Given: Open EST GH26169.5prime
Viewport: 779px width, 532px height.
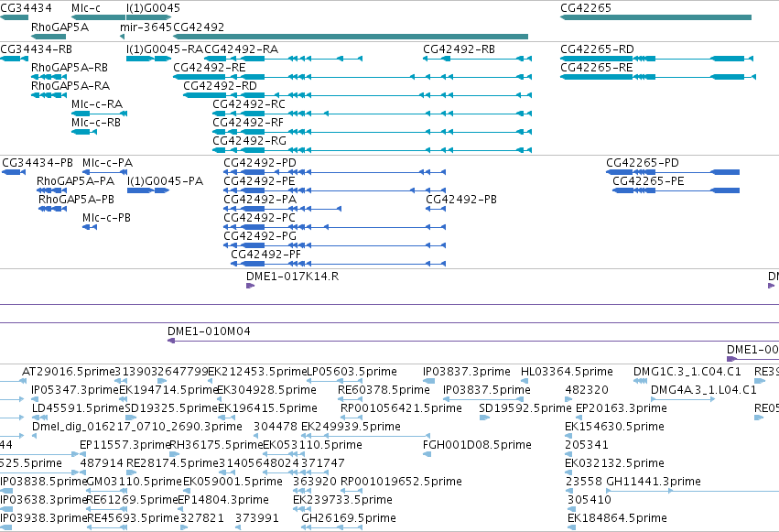Looking at the screenshot, I should click(332, 527).
